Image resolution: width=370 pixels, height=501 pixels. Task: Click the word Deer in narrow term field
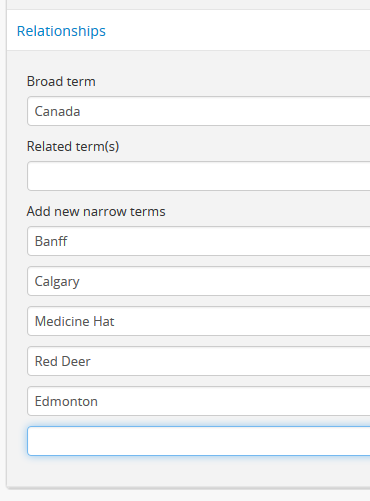click(x=76, y=361)
